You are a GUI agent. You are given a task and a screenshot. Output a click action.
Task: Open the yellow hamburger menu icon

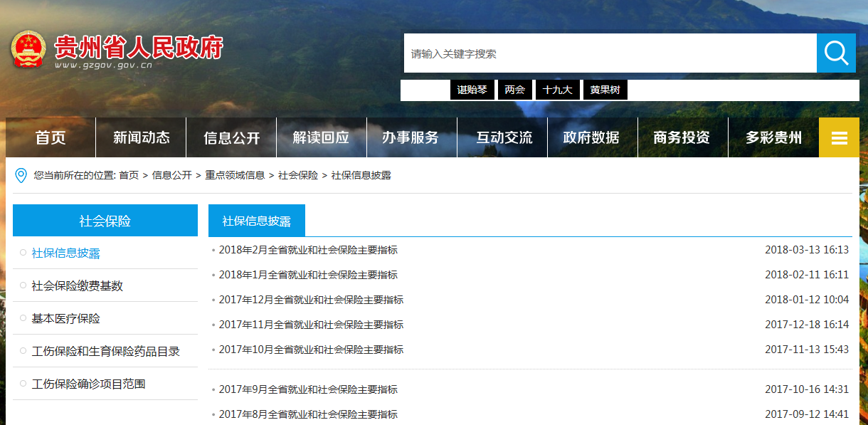click(839, 137)
